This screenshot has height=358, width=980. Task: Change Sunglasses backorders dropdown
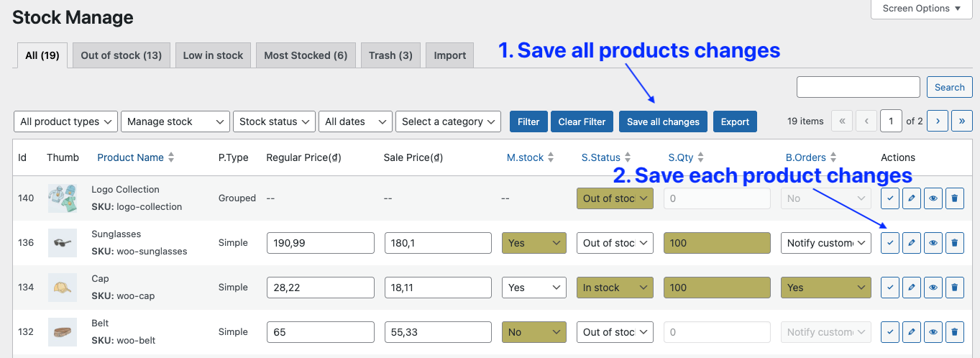[x=826, y=243]
